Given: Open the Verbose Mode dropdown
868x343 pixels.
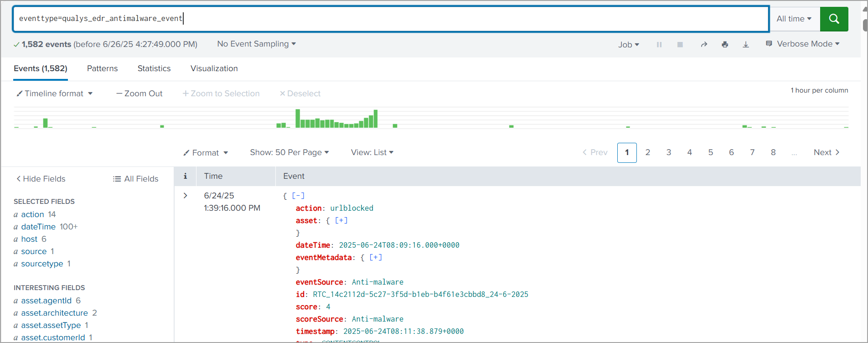Looking at the screenshot, I should [803, 44].
